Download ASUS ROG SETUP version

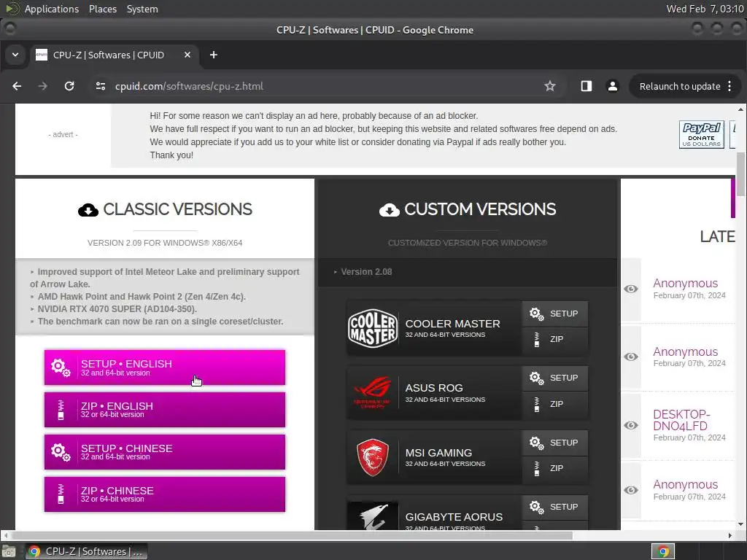click(555, 378)
